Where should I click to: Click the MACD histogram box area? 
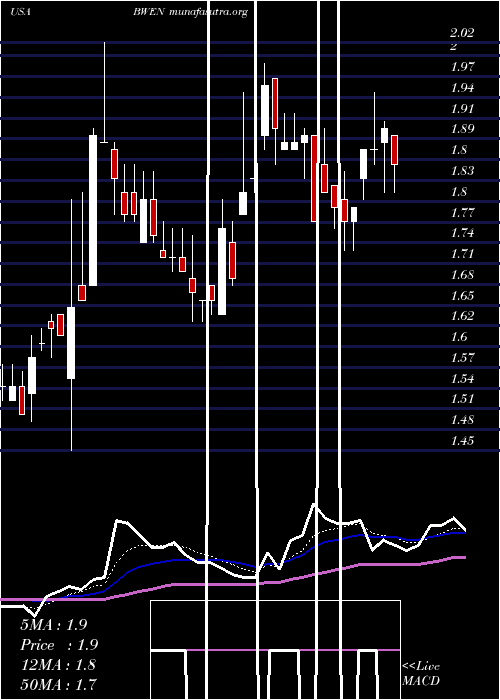point(275,650)
